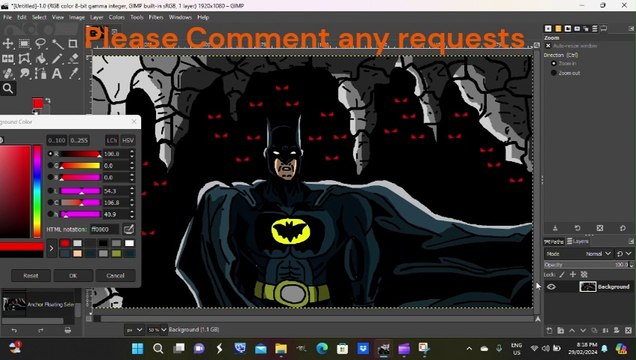Image resolution: width=636 pixels, height=360 pixels.
Task: Select the Smudge tool
Action: (x=24, y=74)
